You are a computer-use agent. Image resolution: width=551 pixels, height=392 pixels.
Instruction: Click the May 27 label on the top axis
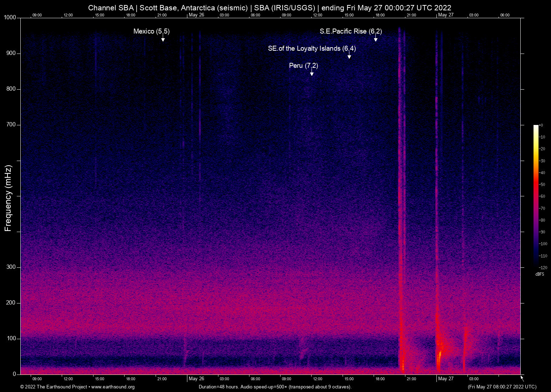446,15
